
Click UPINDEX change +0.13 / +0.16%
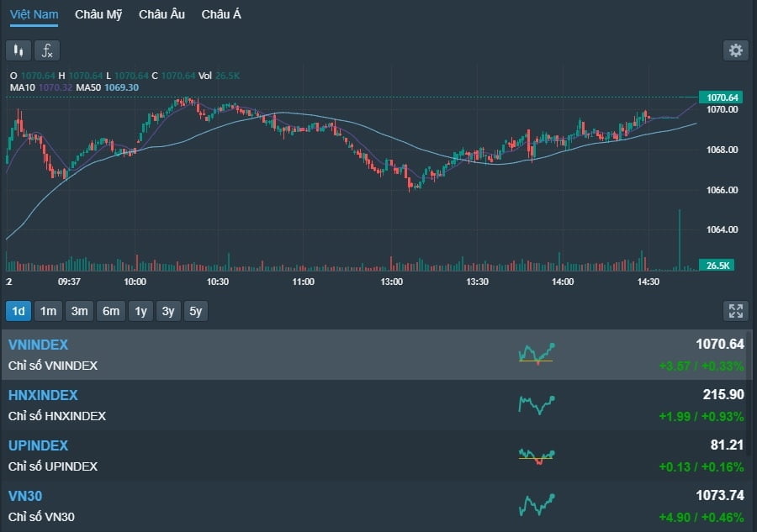[701, 467]
